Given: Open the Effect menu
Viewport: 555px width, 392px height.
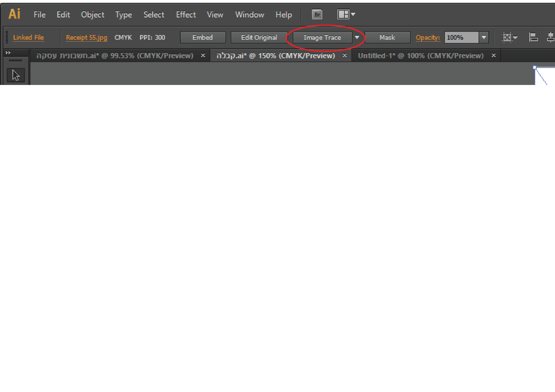Looking at the screenshot, I should point(186,15).
